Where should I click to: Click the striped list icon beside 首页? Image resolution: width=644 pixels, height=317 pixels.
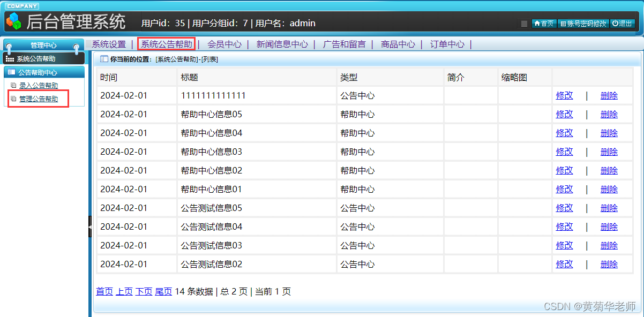pos(525,24)
